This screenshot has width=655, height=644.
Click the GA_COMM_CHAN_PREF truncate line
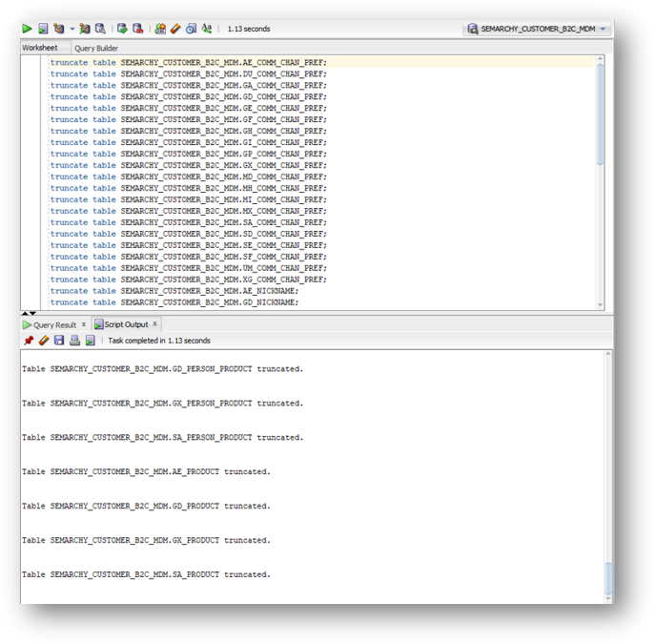pyautogui.click(x=189, y=85)
